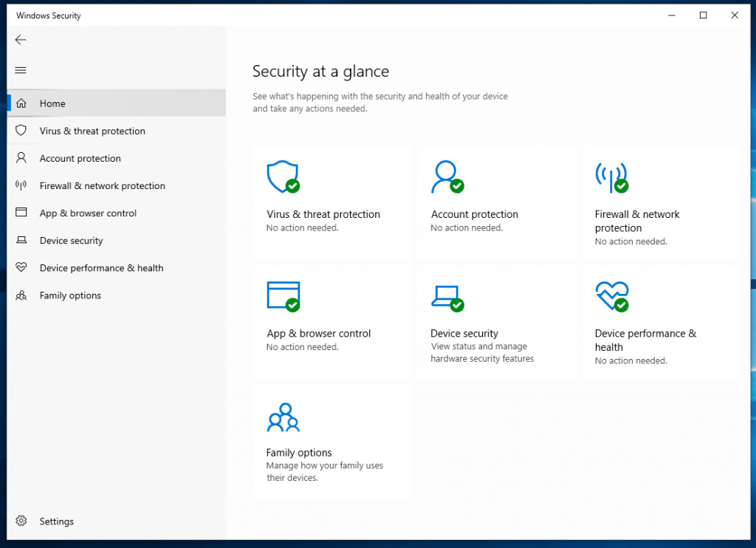Screen dimensions: 756x548
Task: Click the laptop icon in the sidebar
Action: coord(21,240)
